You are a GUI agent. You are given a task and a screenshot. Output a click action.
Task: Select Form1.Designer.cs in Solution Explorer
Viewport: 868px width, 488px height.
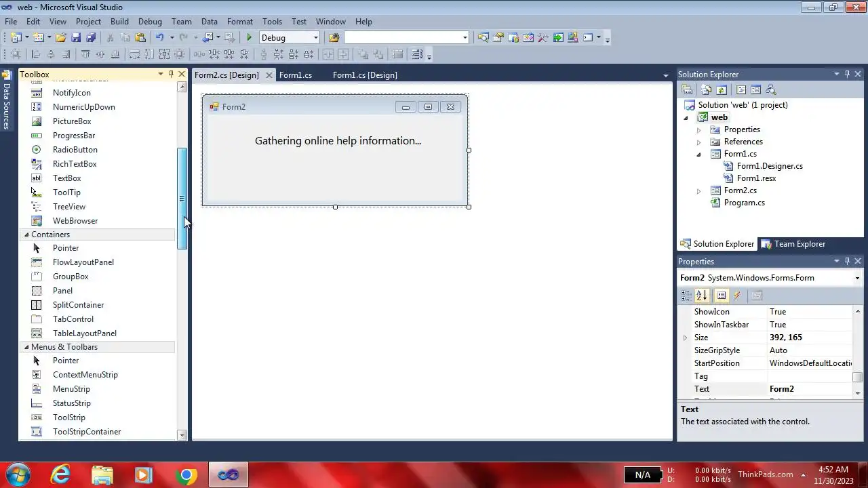(x=770, y=166)
